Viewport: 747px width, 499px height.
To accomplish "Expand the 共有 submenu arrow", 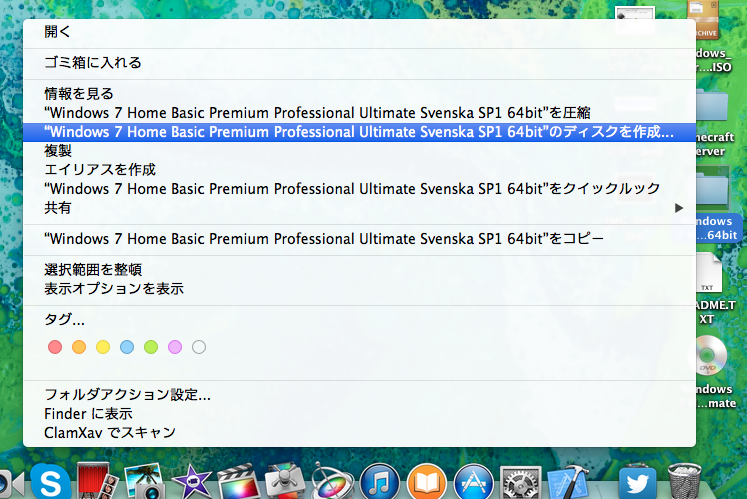I will coord(679,208).
